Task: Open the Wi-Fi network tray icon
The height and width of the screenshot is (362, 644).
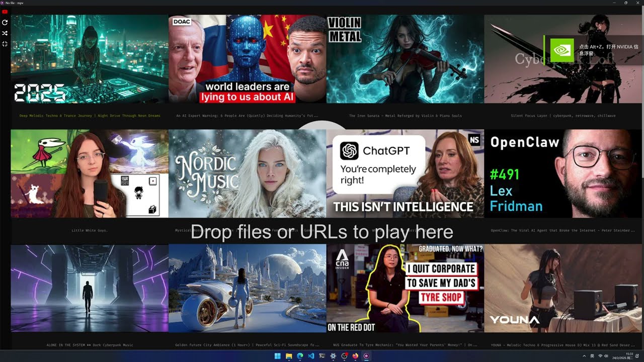Action: (600, 356)
